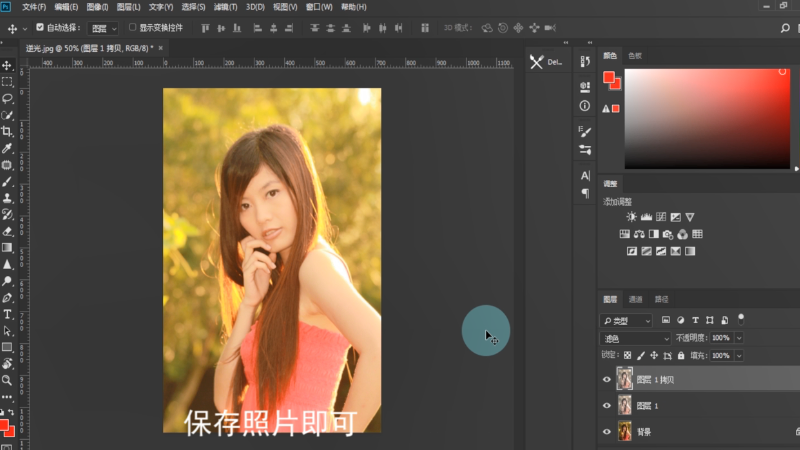
Task: Open the 窗口(W) menu
Action: coord(319,7)
